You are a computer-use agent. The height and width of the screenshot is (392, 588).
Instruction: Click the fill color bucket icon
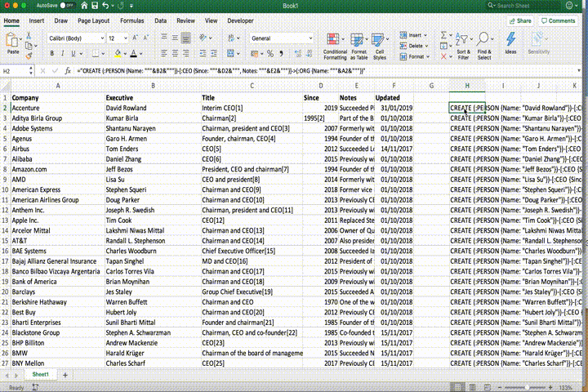tap(118, 54)
